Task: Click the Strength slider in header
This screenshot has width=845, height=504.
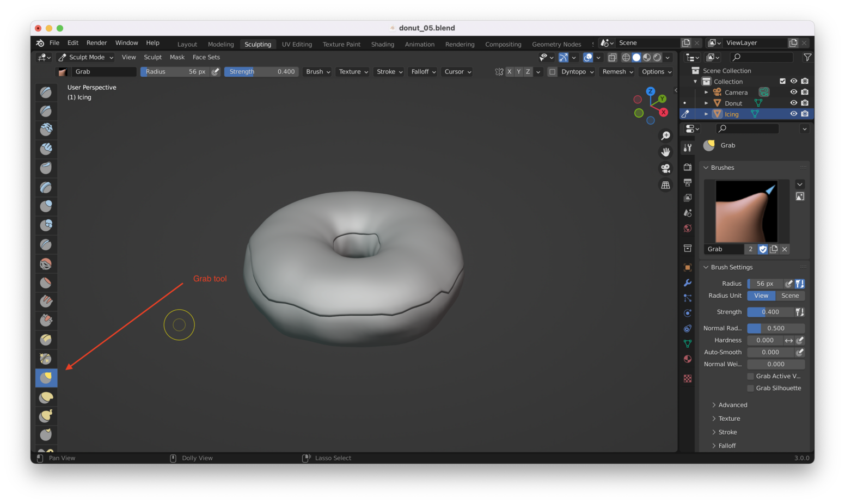Action: coord(261,72)
